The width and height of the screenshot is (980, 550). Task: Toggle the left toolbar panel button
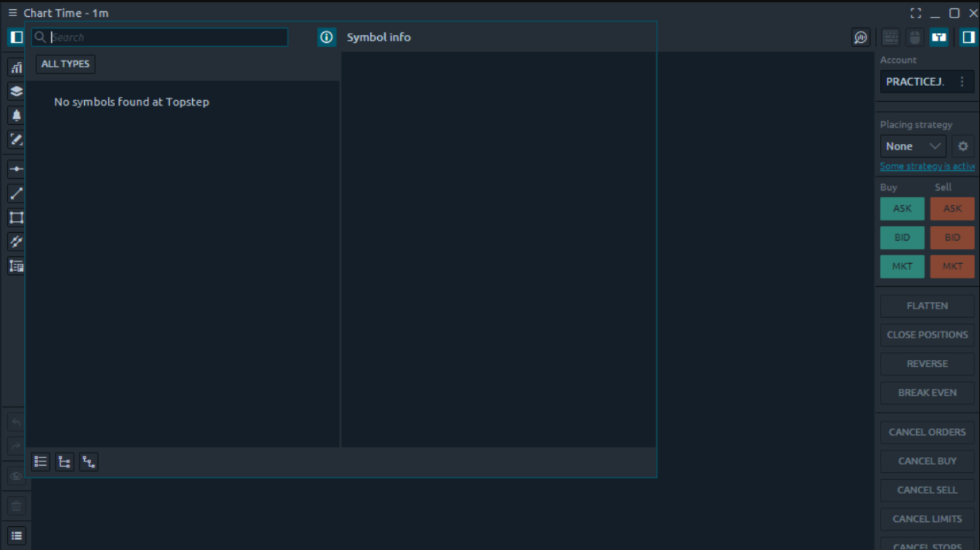click(15, 37)
